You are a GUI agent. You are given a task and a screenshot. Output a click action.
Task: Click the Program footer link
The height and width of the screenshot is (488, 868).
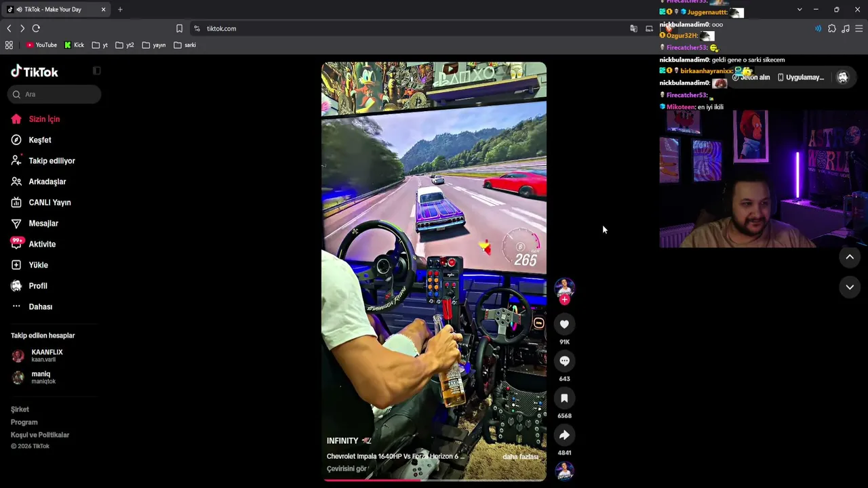tap(24, 422)
